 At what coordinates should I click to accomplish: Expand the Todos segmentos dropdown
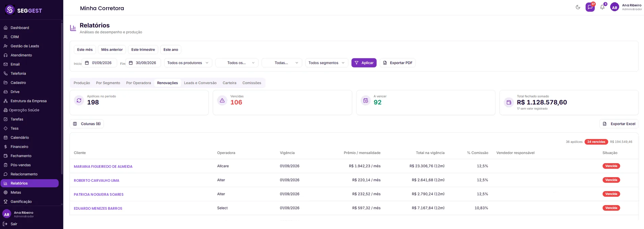pos(327,63)
